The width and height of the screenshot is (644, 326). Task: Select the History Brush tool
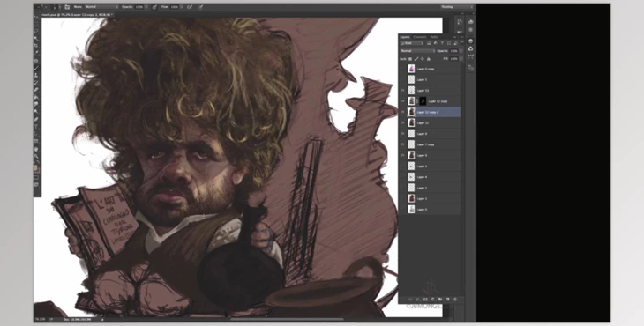click(36, 83)
